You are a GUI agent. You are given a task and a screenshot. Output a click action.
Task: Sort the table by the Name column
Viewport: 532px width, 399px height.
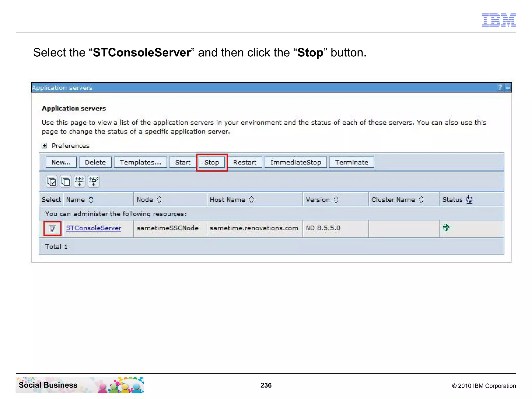91,199
